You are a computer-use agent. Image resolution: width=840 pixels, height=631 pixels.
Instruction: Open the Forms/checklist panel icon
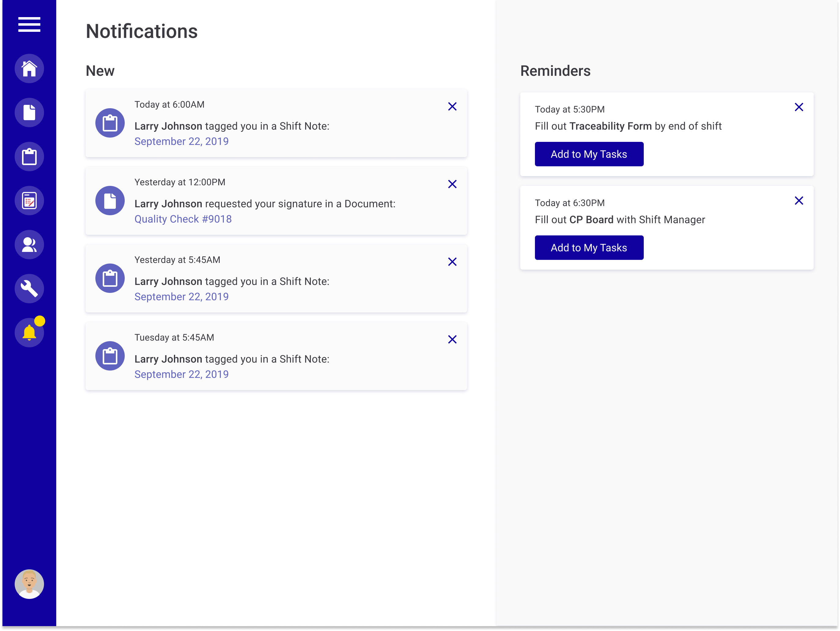point(29,201)
